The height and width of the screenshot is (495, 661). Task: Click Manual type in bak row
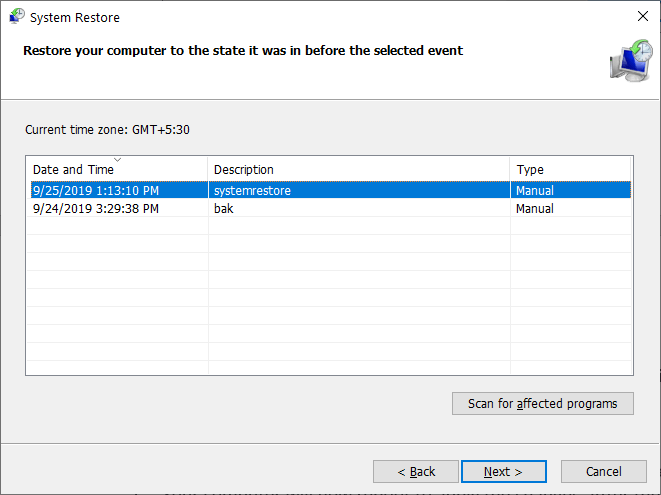pyautogui.click(x=534, y=209)
